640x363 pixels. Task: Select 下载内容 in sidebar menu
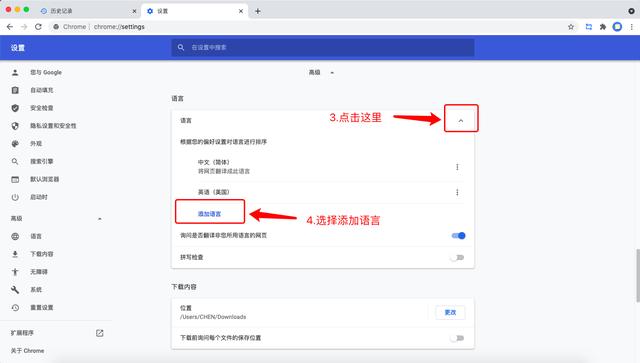[x=42, y=254]
